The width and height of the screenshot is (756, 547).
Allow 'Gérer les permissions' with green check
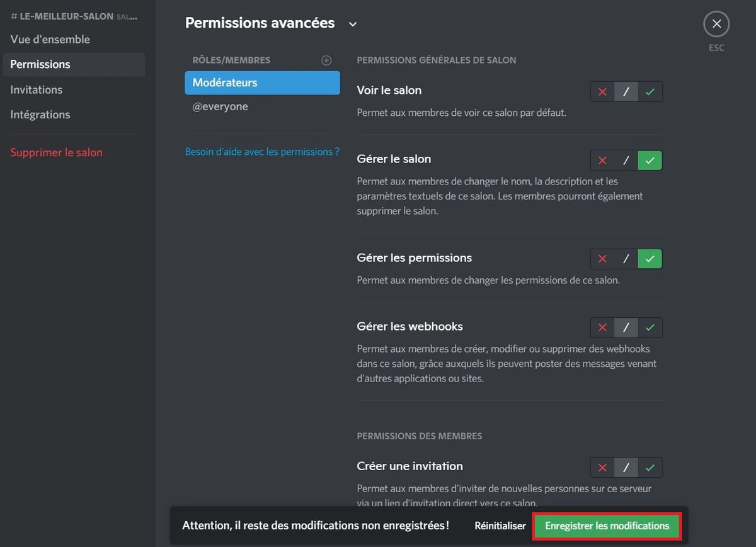650,259
